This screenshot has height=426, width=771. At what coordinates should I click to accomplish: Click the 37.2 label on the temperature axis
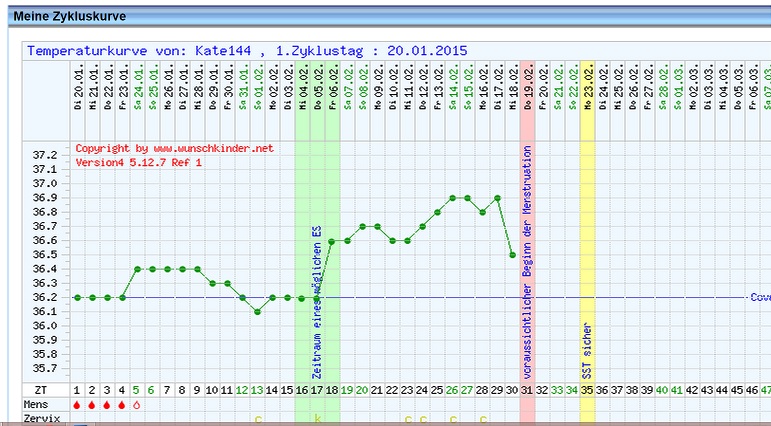click(46, 156)
